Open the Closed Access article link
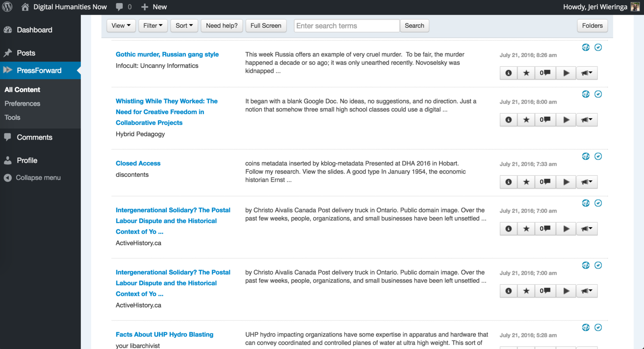 tap(138, 163)
